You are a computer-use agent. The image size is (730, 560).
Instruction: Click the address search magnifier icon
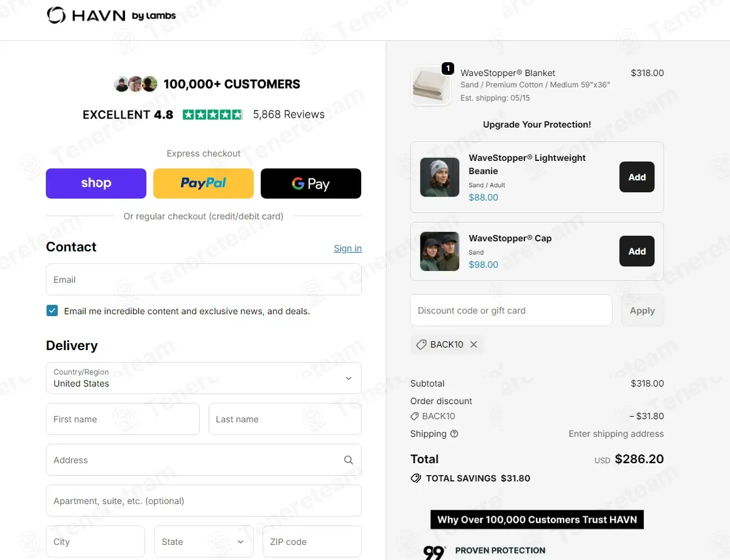(348, 460)
